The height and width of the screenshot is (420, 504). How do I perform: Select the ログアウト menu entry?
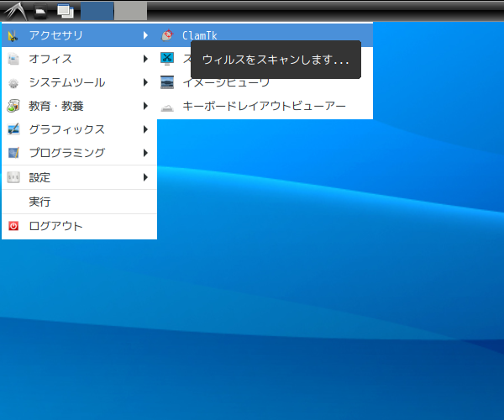pos(80,226)
